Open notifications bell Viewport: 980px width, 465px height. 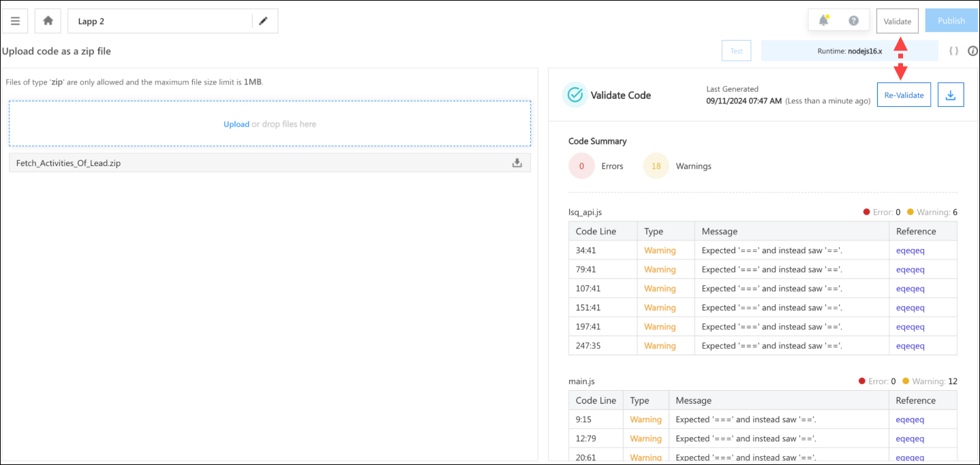pos(824,20)
